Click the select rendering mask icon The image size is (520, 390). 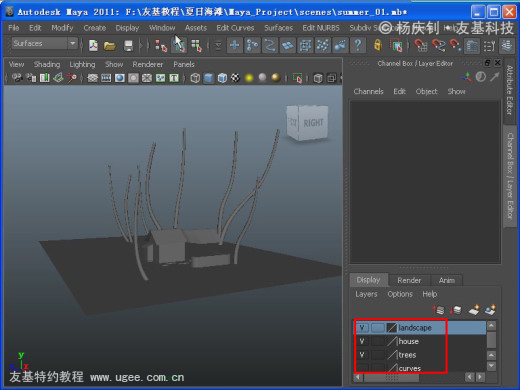(x=340, y=45)
